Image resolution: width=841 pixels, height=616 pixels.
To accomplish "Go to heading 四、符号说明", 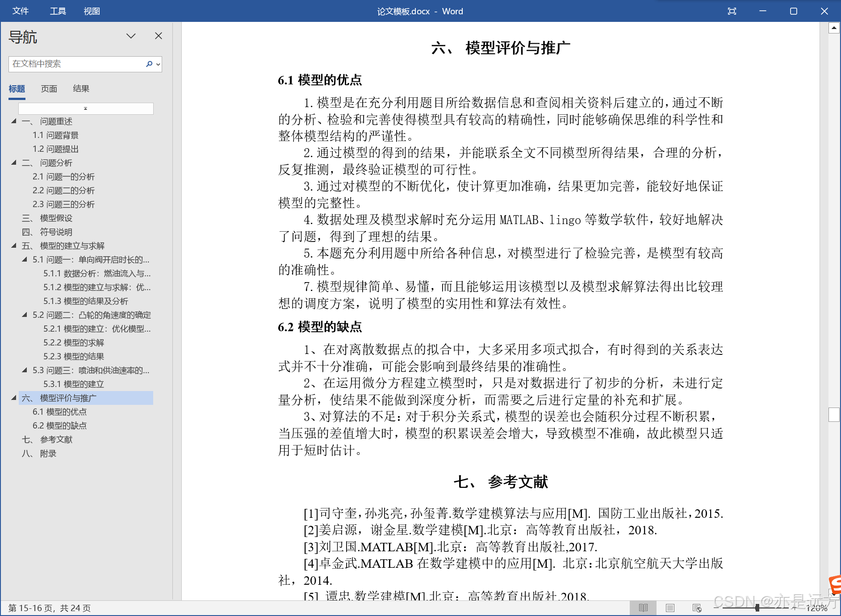I will (47, 232).
